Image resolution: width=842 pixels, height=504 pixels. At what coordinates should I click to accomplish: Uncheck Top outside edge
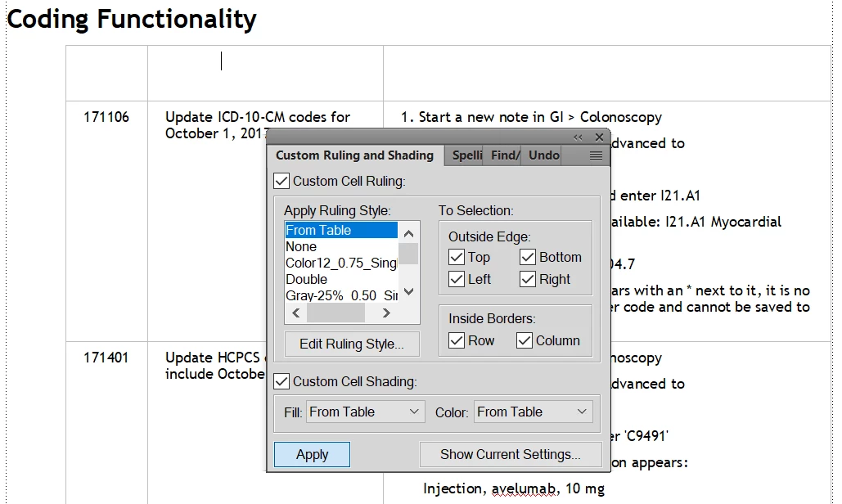click(x=457, y=257)
